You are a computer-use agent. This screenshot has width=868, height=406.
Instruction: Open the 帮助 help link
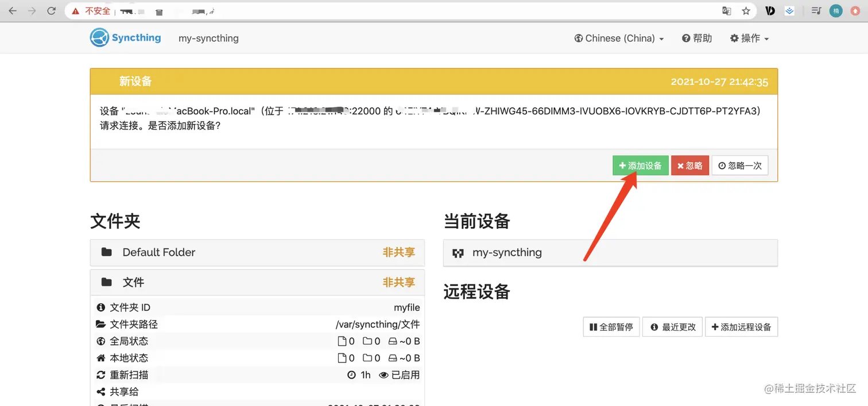697,38
